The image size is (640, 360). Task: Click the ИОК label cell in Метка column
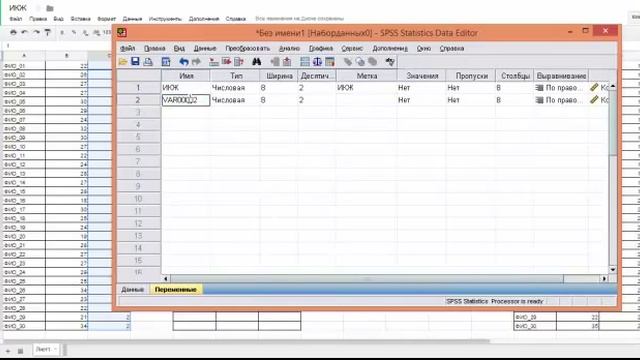[x=367, y=87]
